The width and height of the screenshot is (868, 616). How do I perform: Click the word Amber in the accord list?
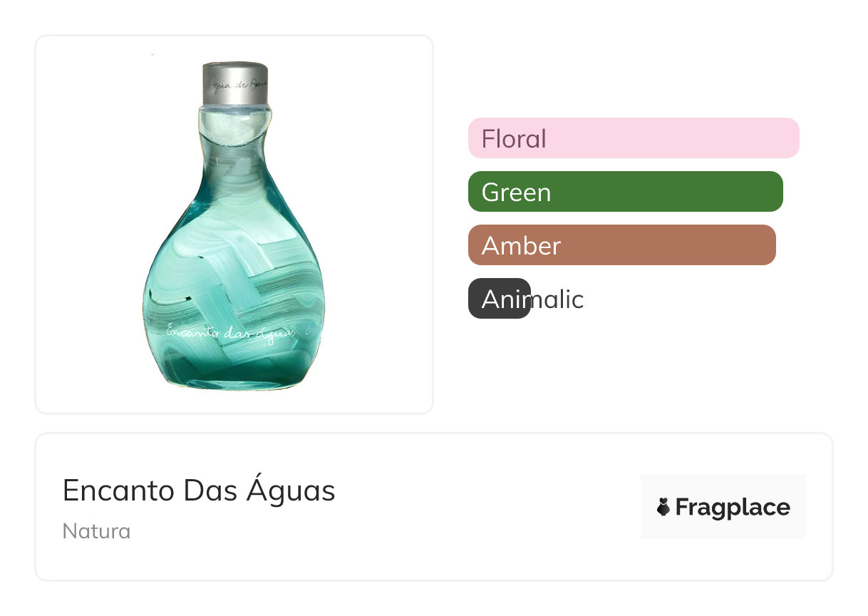click(521, 245)
